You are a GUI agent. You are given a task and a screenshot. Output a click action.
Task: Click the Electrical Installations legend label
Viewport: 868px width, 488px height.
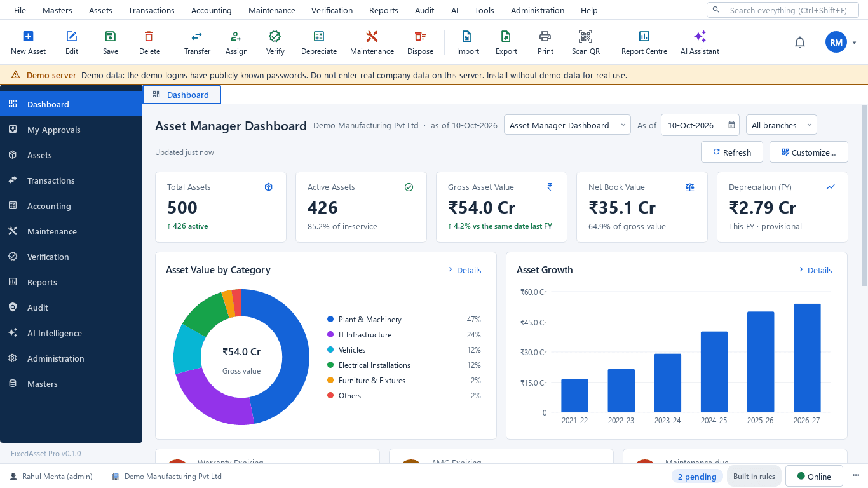pyautogui.click(x=374, y=365)
